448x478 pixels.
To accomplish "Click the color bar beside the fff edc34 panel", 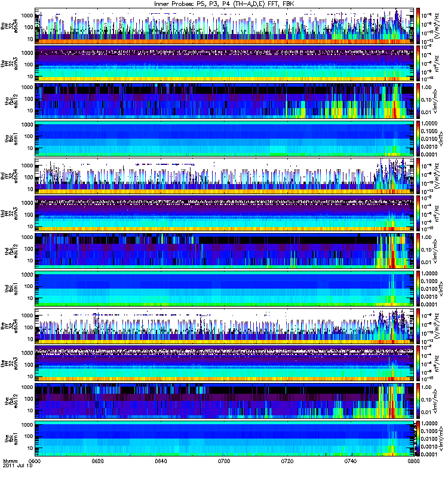I will click(x=418, y=326).
